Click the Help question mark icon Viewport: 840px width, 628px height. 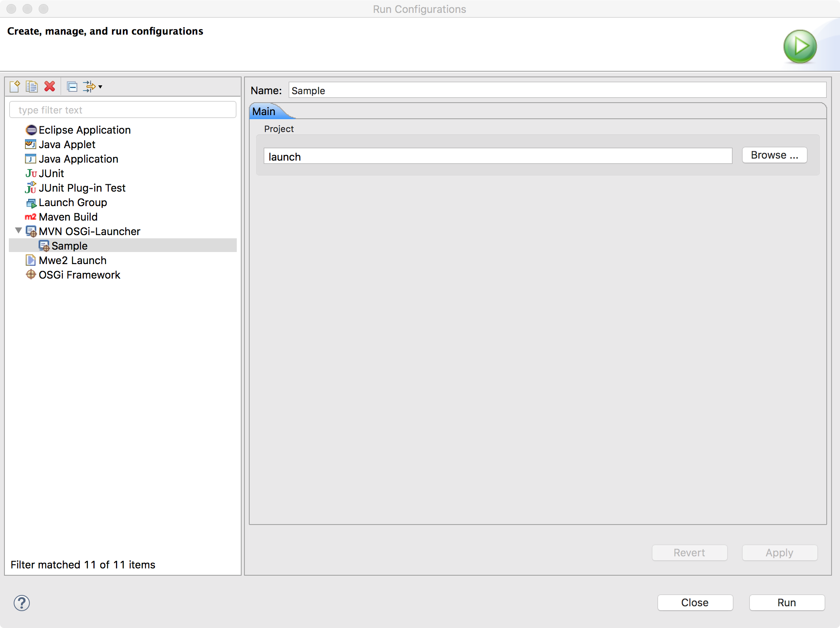coord(22,603)
